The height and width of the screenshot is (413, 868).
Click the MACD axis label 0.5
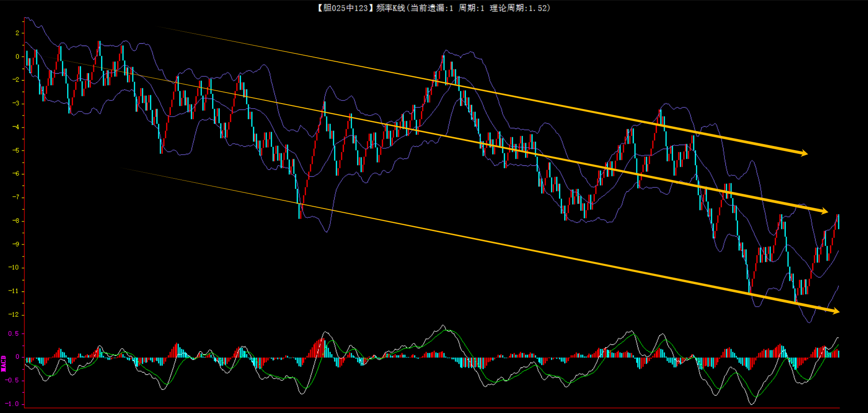pos(13,334)
